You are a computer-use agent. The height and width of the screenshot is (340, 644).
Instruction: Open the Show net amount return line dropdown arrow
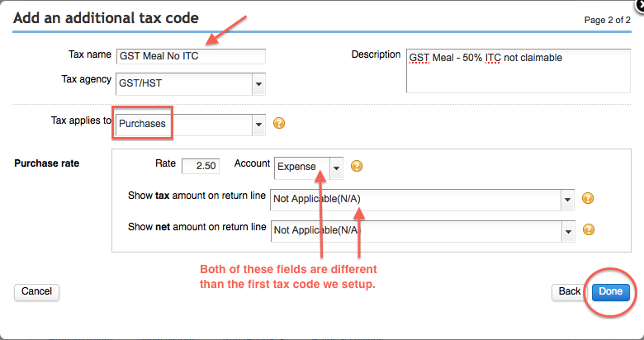567,231
